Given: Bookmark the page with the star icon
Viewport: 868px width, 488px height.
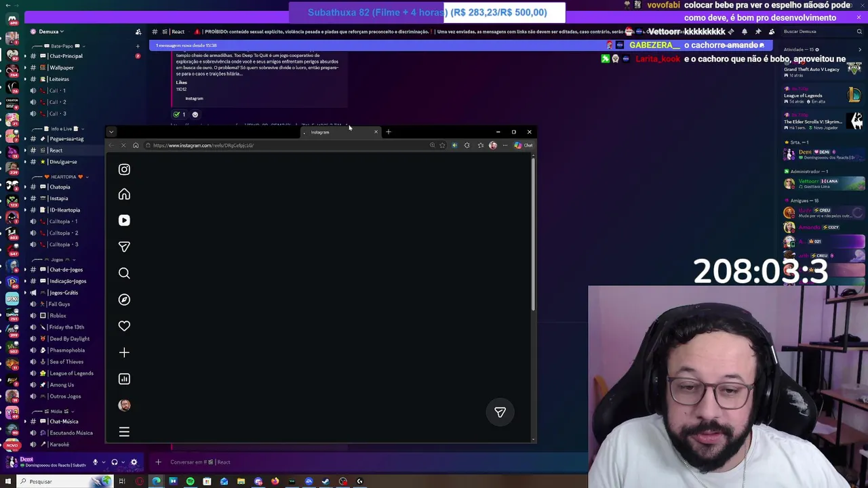Looking at the screenshot, I should coord(442,145).
